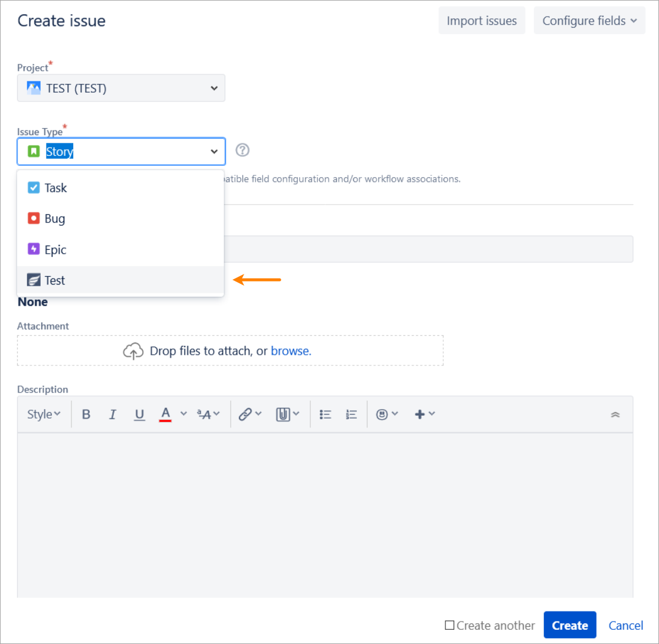659x644 pixels.
Task: Open the Project dropdown showing TEST (TEST)
Action: coord(121,88)
